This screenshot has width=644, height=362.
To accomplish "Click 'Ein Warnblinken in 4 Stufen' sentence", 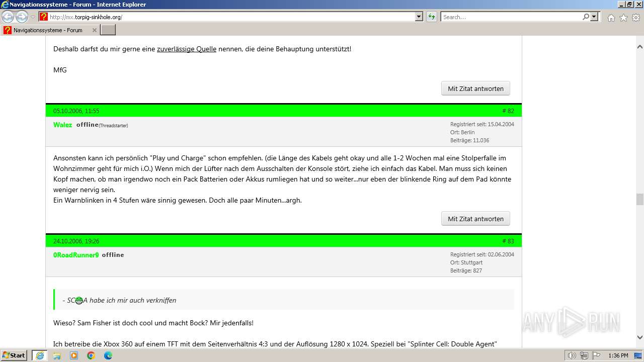I will click(x=178, y=200).
